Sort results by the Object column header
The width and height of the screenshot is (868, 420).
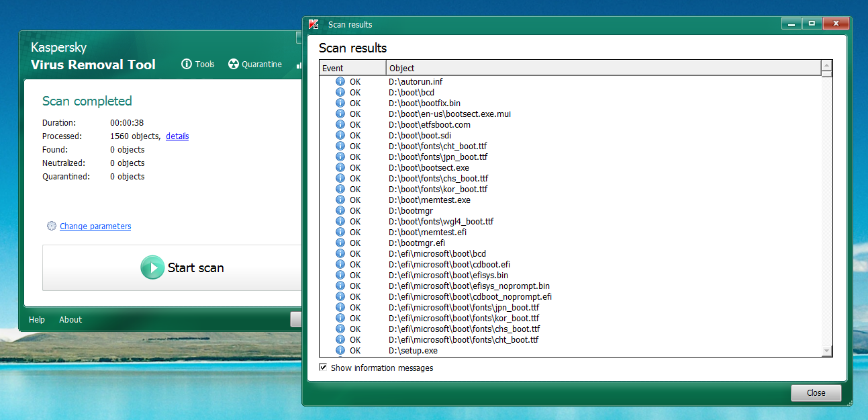coord(604,68)
